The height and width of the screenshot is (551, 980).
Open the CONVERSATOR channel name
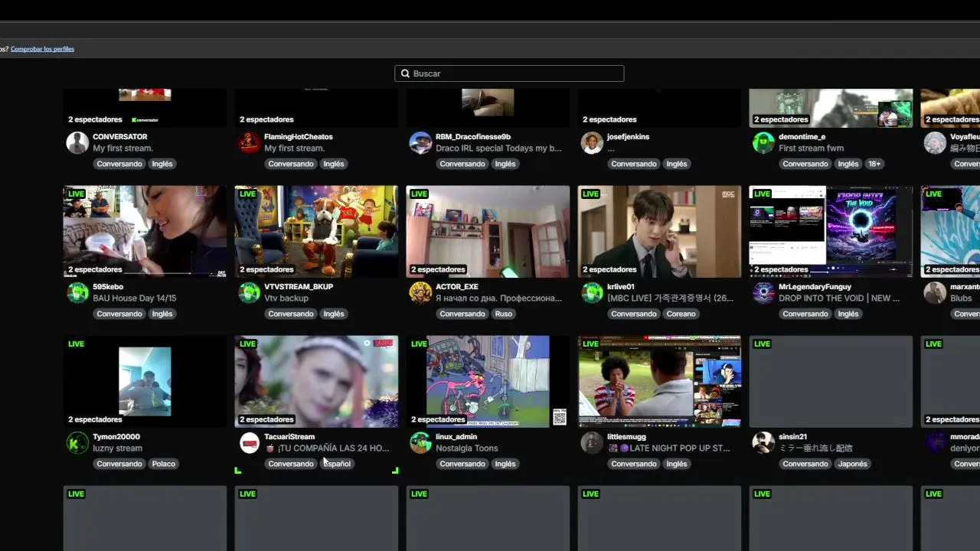[120, 137]
